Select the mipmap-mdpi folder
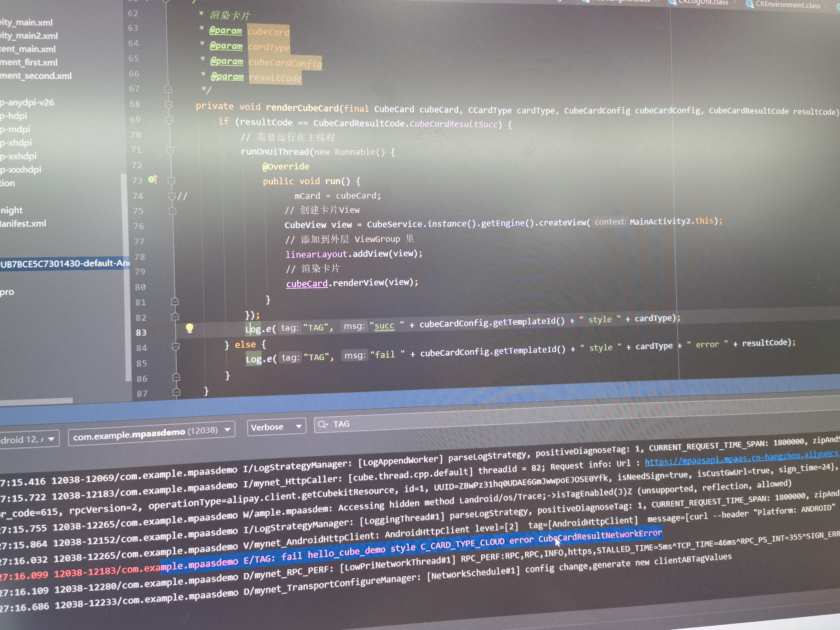The image size is (840, 630). pyautogui.click(x=15, y=129)
